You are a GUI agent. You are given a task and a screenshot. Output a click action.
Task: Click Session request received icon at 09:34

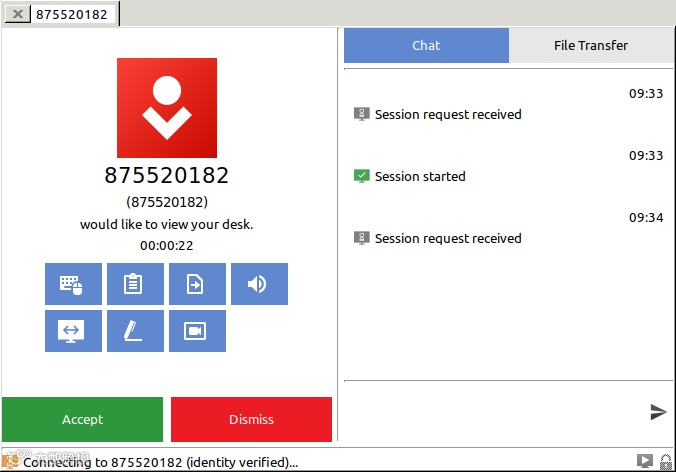362,238
